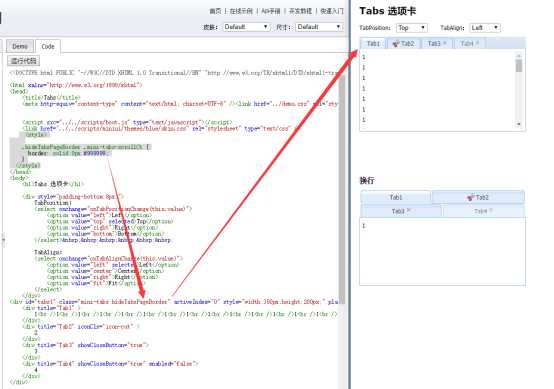Open the 快速入门 quick start link
The height and width of the screenshot is (389, 554).
coord(332,11)
